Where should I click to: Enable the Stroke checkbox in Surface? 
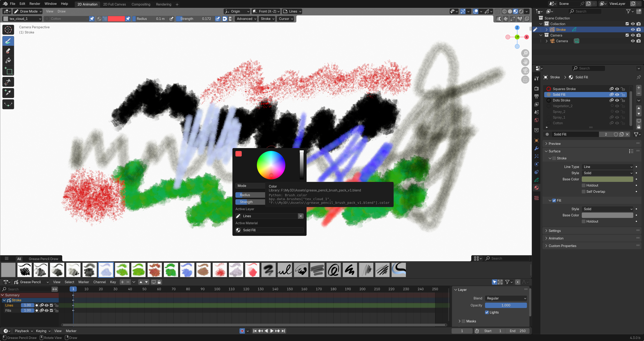(x=554, y=158)
